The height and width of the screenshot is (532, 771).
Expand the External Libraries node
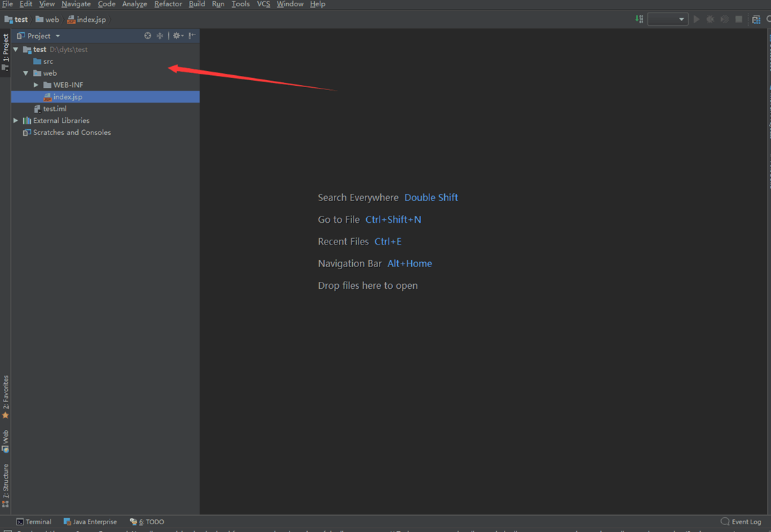click(15, 120)
